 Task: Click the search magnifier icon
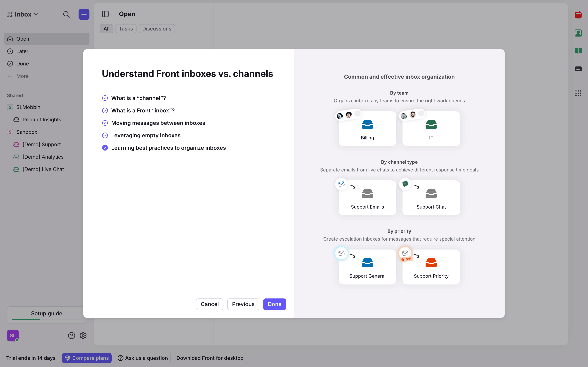point(66,14)
